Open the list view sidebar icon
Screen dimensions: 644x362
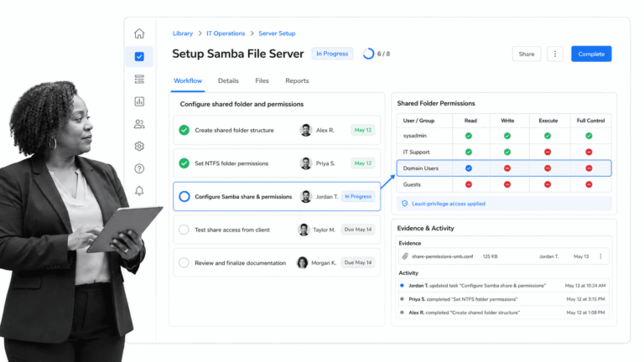pyautogui.click(x=139, y=80)
